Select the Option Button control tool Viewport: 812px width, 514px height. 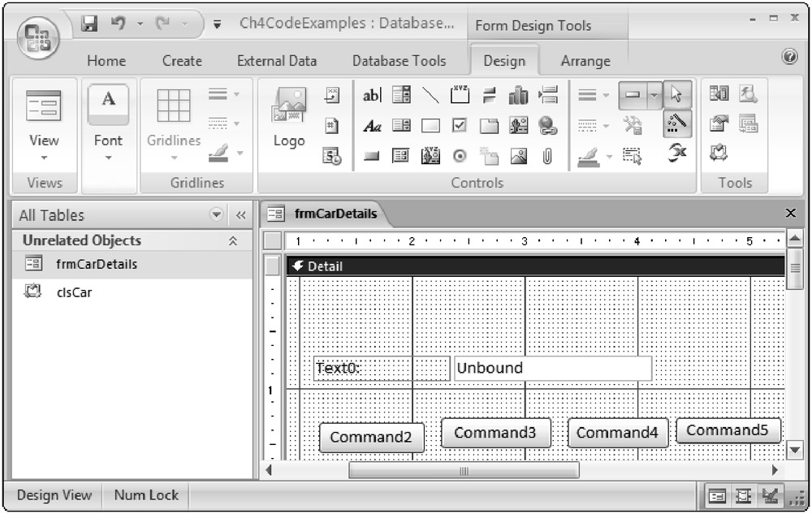460,156
